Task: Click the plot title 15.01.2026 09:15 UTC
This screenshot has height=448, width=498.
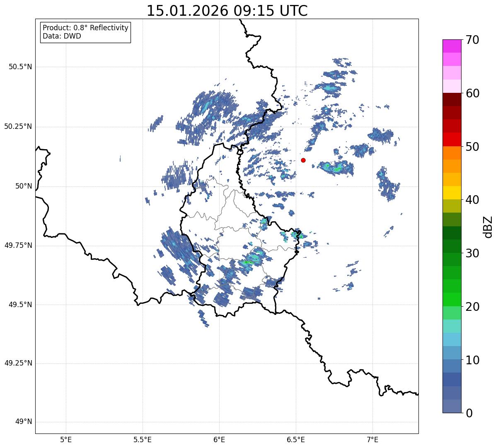Action: [x=227, y=11]
